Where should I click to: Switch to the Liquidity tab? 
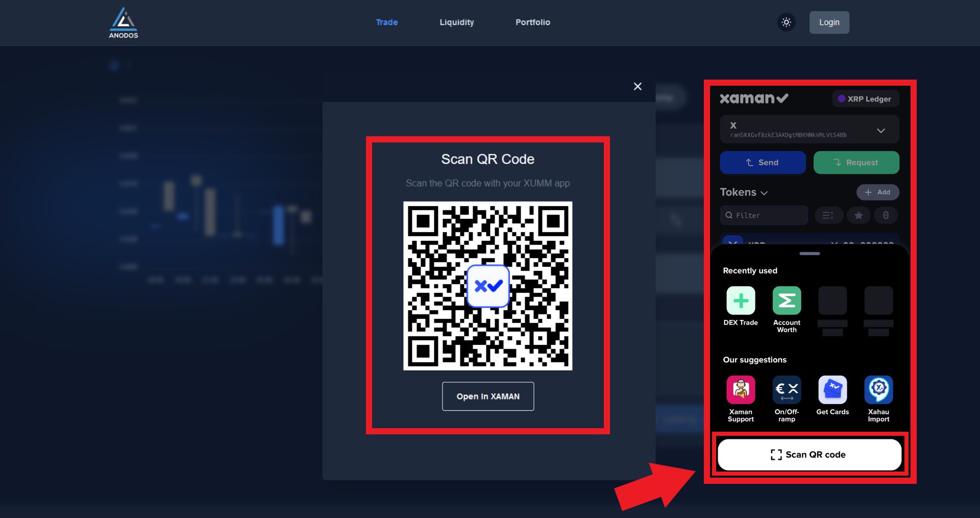[x=456, y=22]
